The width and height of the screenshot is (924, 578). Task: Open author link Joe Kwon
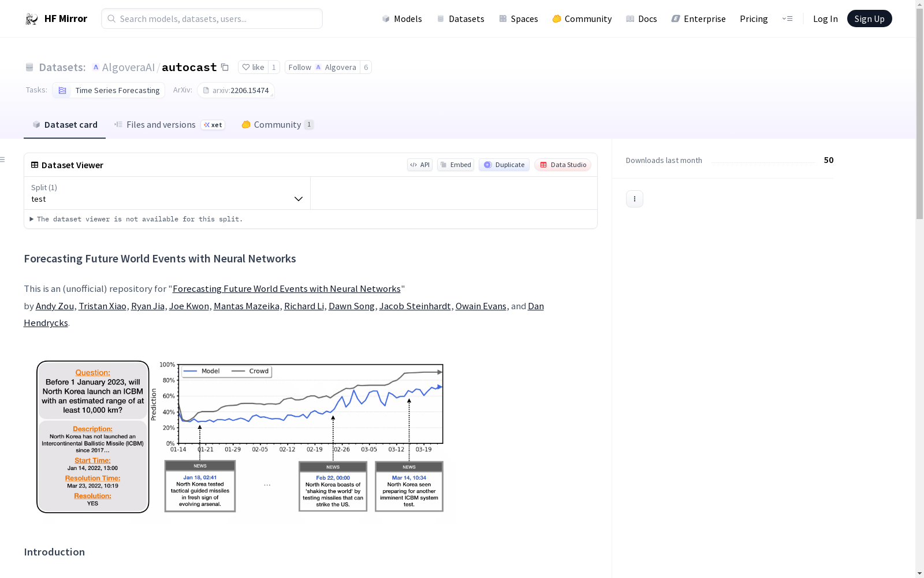tap(189, 306)
